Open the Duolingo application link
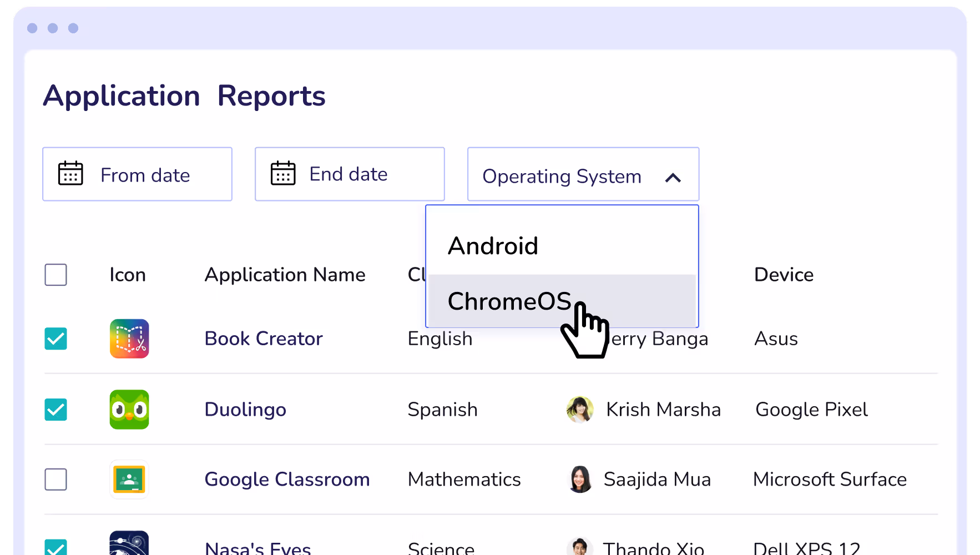This screenshot has height=555, width=980. coord(245,410)
